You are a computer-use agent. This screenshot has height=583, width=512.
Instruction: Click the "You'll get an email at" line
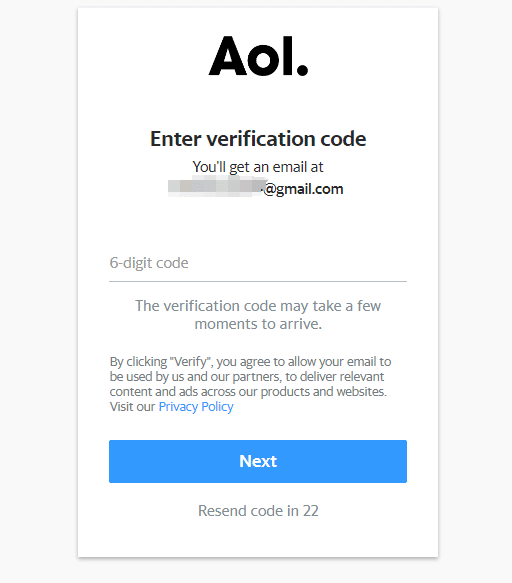tap(258, 167)
